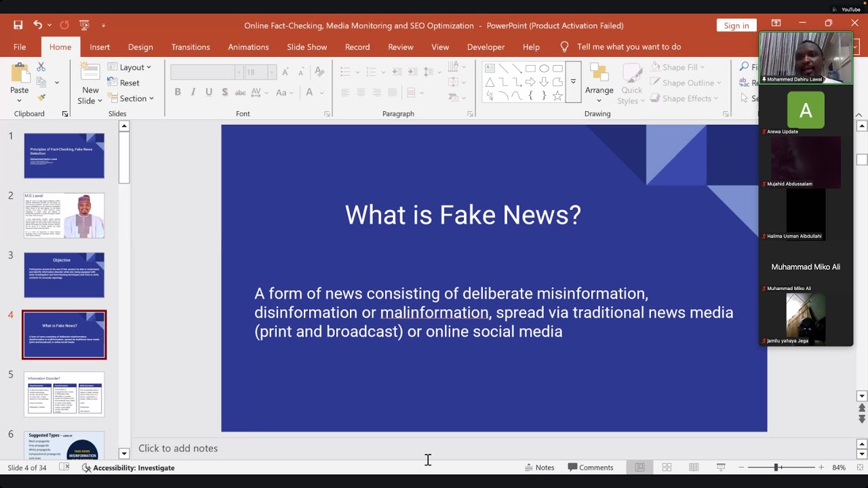Image resolution: width=868 pixels, height=488 pixels.
Task: Toggle text Shadow formatting
Action: 224,92
